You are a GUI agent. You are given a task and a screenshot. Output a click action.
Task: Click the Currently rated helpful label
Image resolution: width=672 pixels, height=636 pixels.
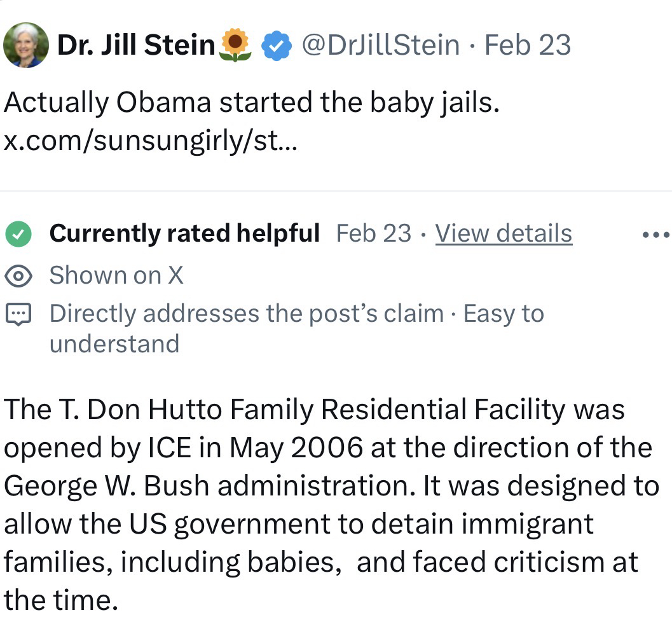point(184,234)
